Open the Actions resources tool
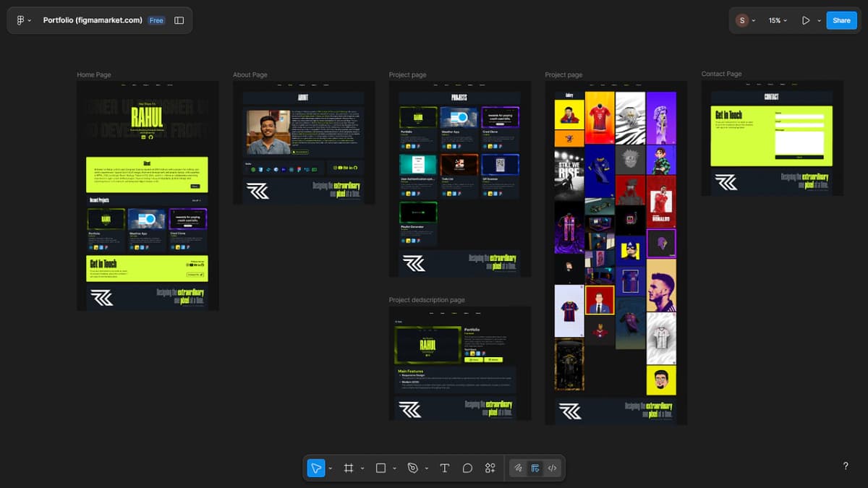 point(490,468)
